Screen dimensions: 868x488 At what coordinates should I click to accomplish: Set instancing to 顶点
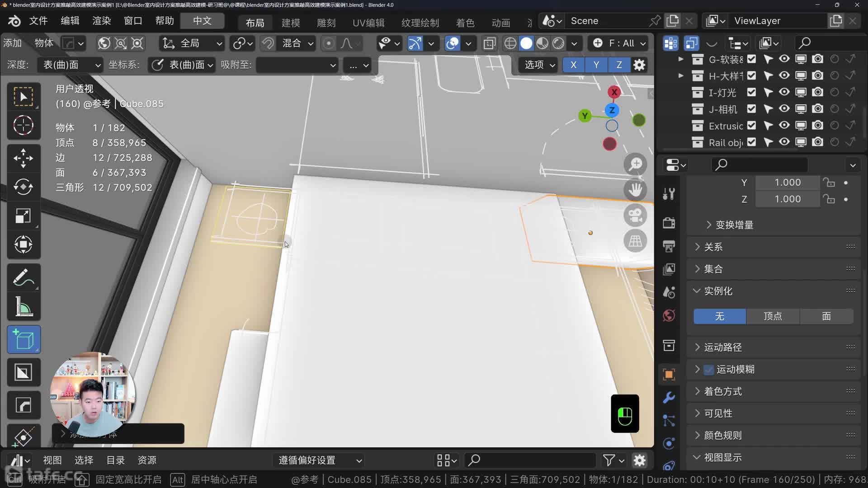coord(773,316)
